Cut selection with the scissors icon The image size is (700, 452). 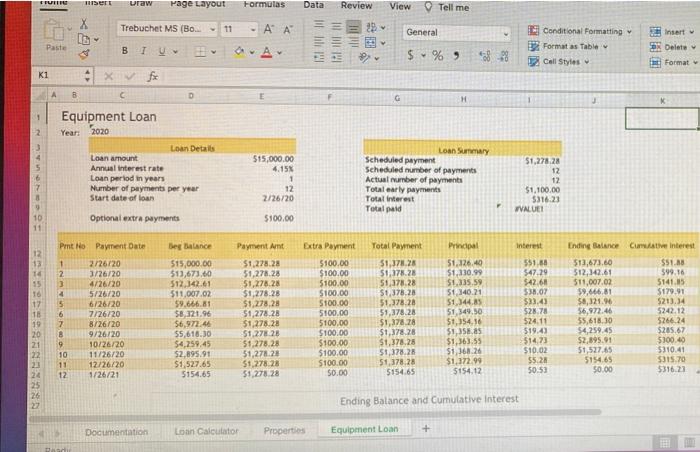click(x=84, y=24)
